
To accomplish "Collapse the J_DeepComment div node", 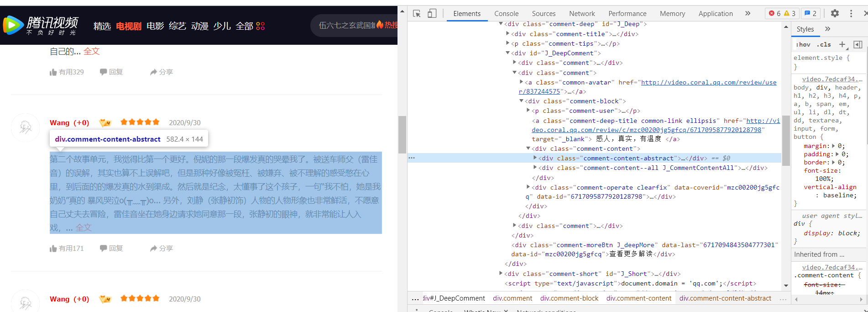I will coord(507,53).
